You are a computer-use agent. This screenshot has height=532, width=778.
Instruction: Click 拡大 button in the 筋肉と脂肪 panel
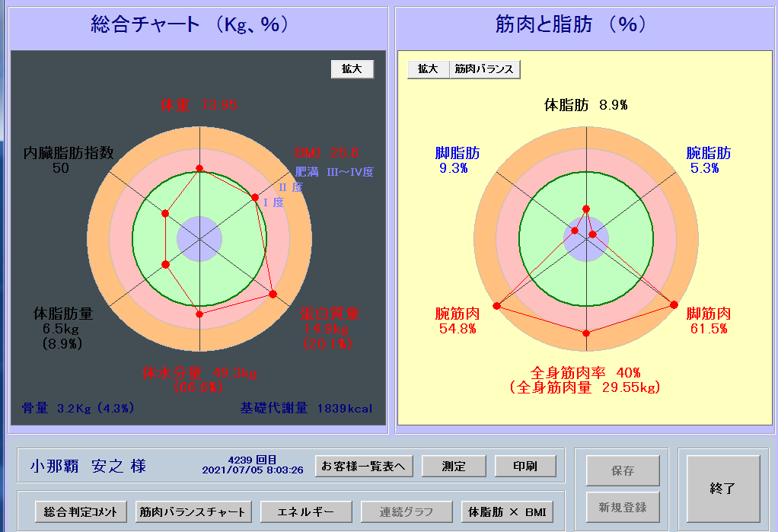pos(428,68)
